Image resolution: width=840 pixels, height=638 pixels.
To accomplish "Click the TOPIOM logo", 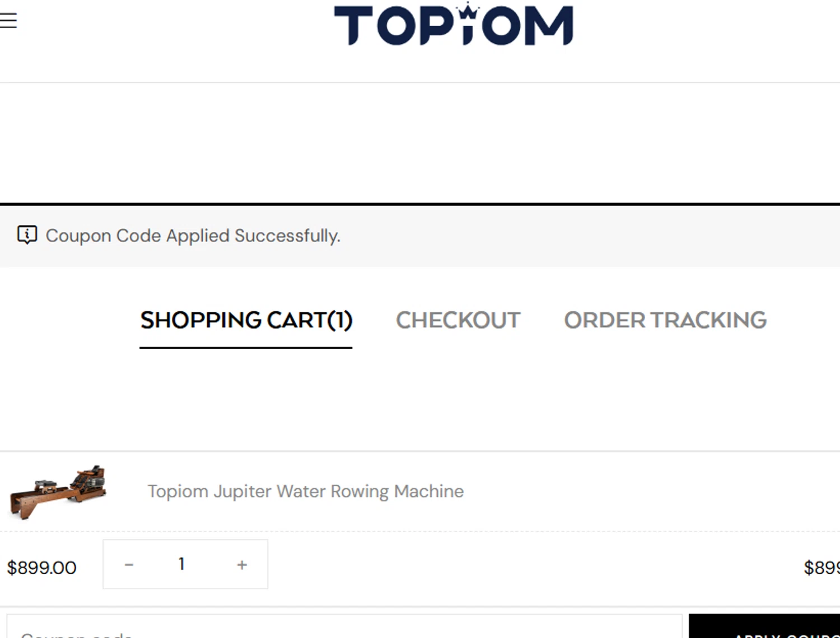I will (x=453, y=25).
